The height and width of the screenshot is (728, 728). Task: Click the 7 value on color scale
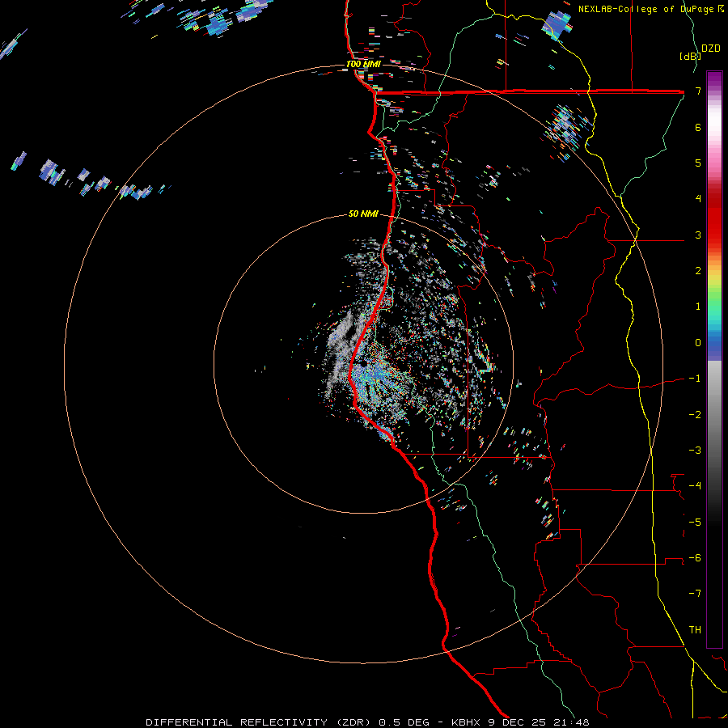pos(698,91)
